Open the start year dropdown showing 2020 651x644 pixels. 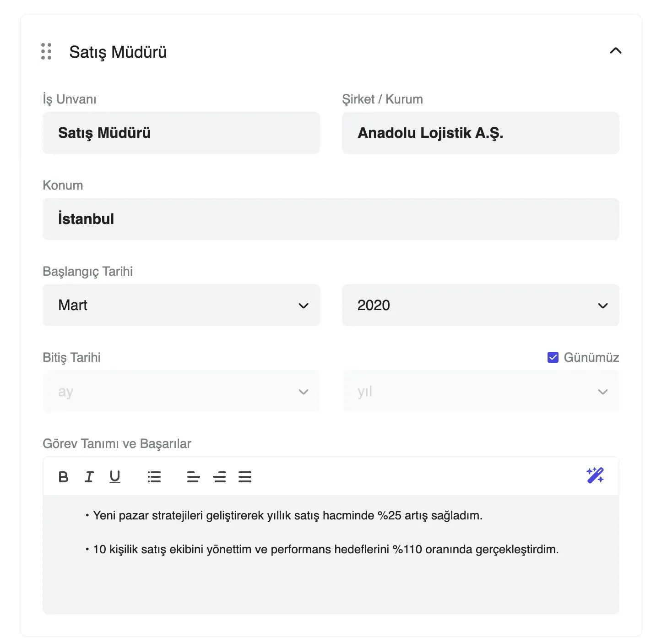[480, 305]
